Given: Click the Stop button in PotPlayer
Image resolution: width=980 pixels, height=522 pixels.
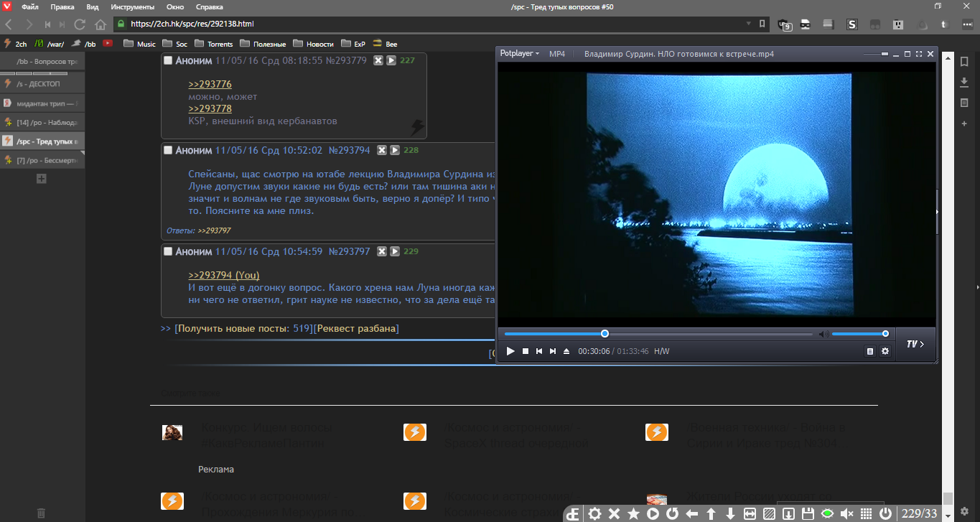Looking at the screenshot, I should click(525, 351).
